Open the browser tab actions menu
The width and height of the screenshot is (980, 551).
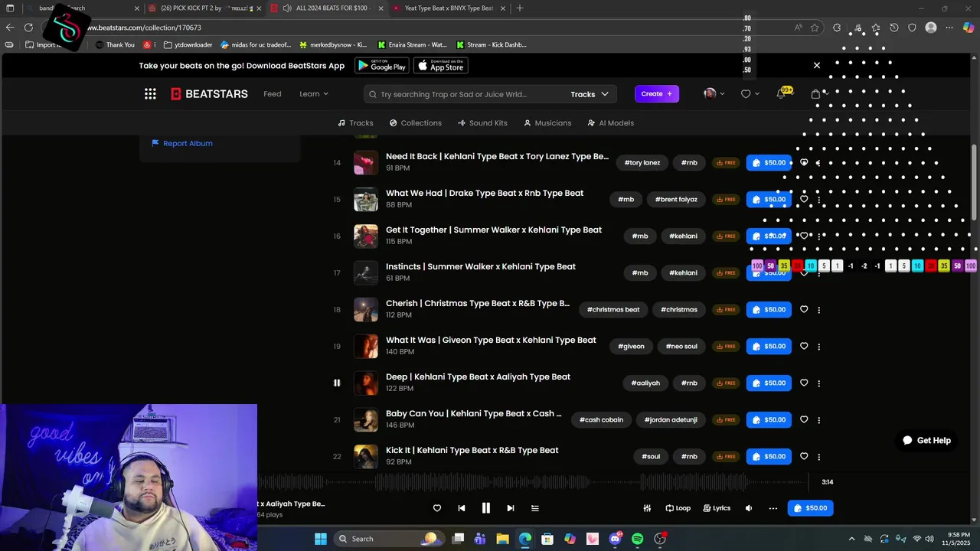10,8
